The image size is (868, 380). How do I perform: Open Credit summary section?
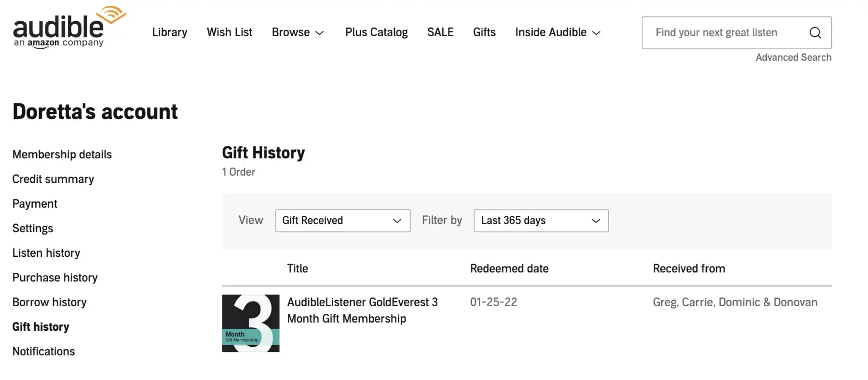click(53, 179)
